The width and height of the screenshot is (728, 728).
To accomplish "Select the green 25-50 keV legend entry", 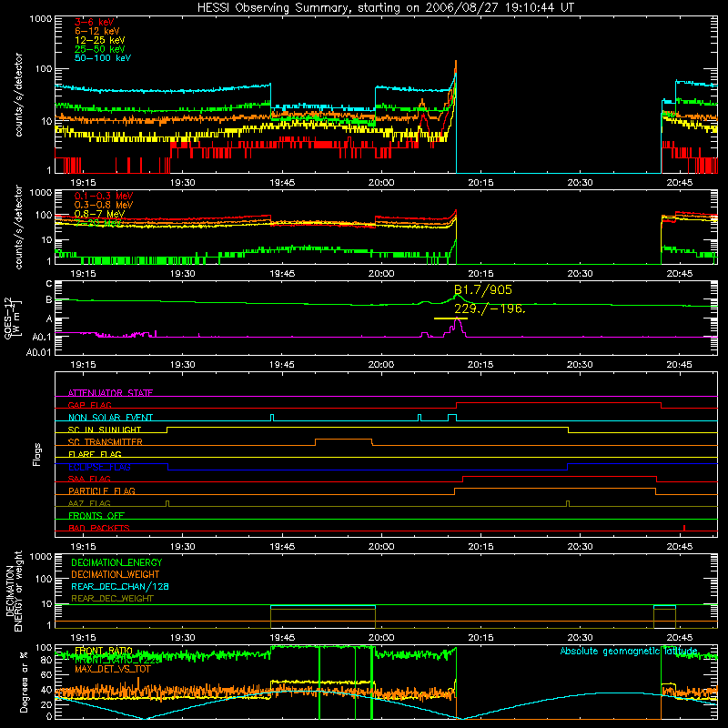I will tap(99, 49).
